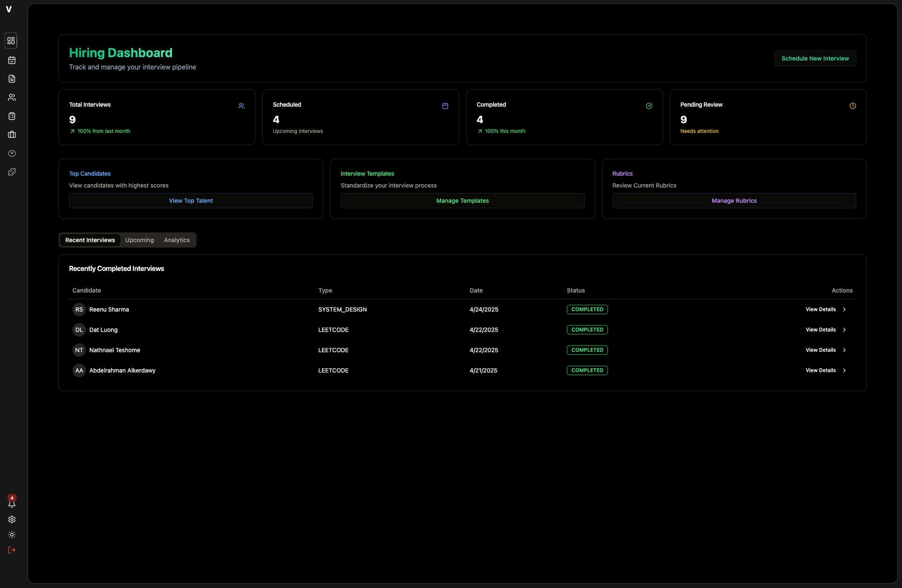Click the logout icon at sidebar bottom

[x=11, y=550]
